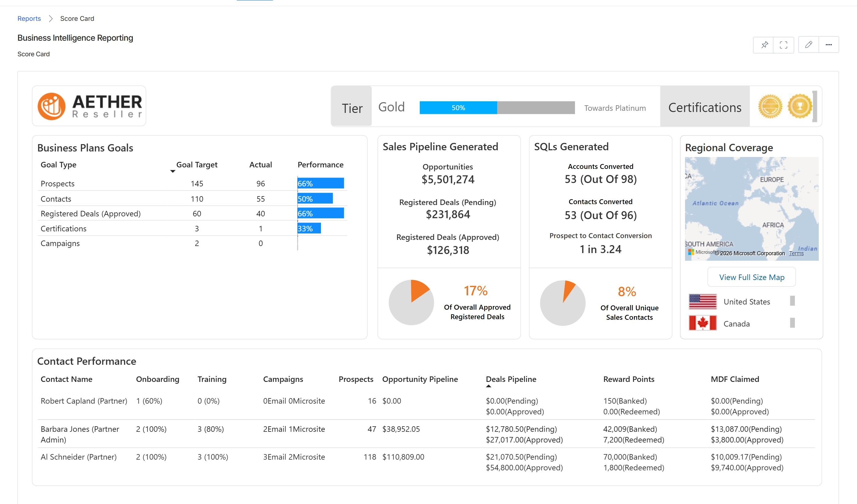Pin the Score Card report
Viewport: 857px width, 504px height.
(764, 45)
